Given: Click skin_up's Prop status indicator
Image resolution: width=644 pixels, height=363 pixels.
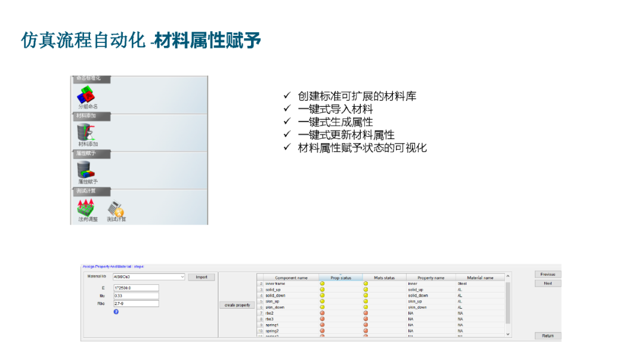Looking at the screenshot, I should pyautogui.click(x=322, y=302).
